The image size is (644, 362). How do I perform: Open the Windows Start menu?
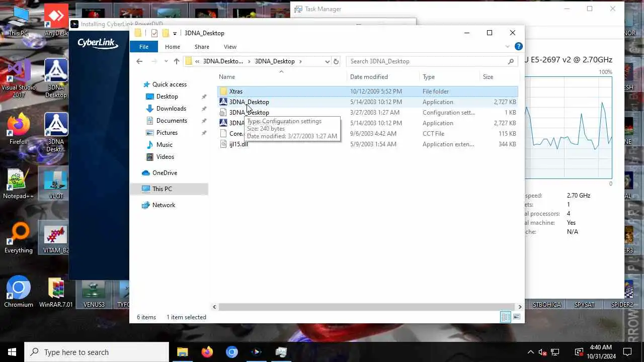click(x=12, y=352)
